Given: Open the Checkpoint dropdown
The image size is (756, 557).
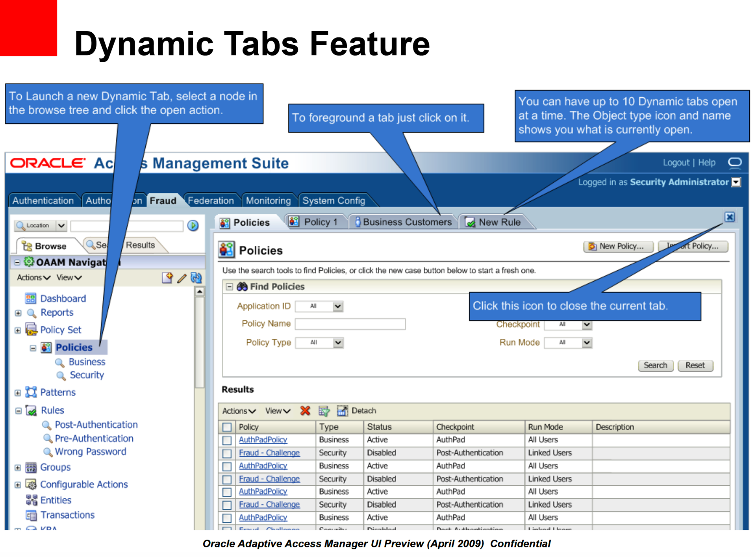Looking at the screenshot, I should point(587,325).
